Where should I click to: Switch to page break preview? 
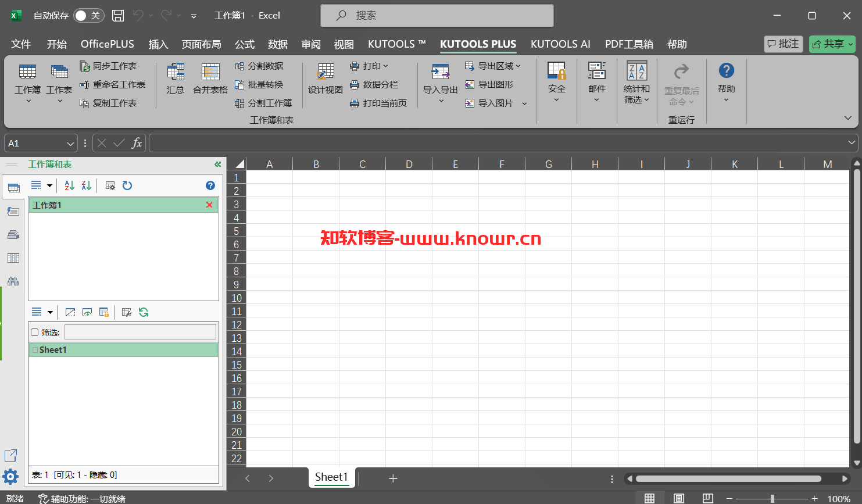point(707,498)
